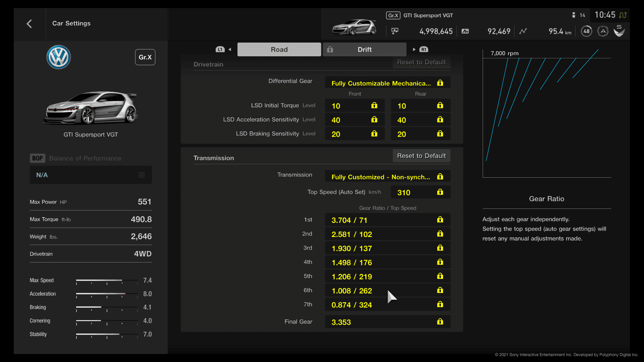Screen dimensions: 644x362
Task: Edit 5th gear ratio 1.206 / 219
Action: (x=387, y=276)
